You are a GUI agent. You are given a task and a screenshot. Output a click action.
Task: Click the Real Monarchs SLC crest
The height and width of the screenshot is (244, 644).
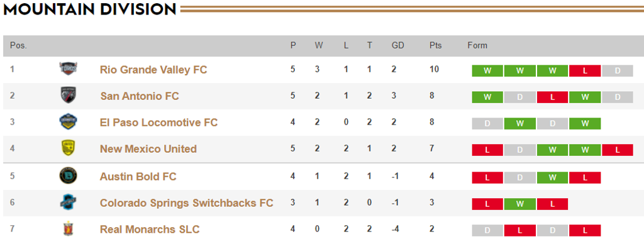click(x=68, y=229)
